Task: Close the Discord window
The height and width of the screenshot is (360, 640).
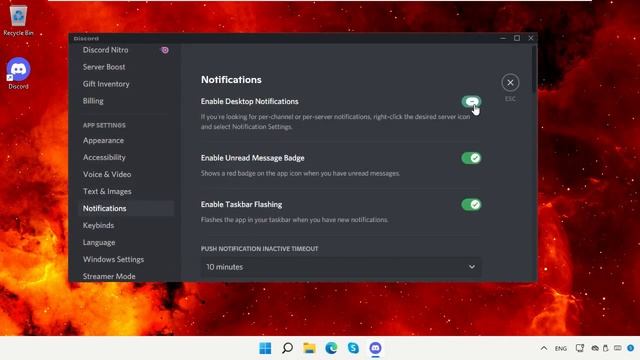Action: [531, 38]
